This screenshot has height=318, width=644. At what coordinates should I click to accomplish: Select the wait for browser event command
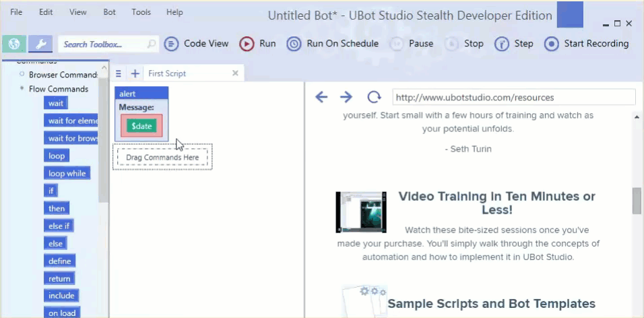pos(71,138)
